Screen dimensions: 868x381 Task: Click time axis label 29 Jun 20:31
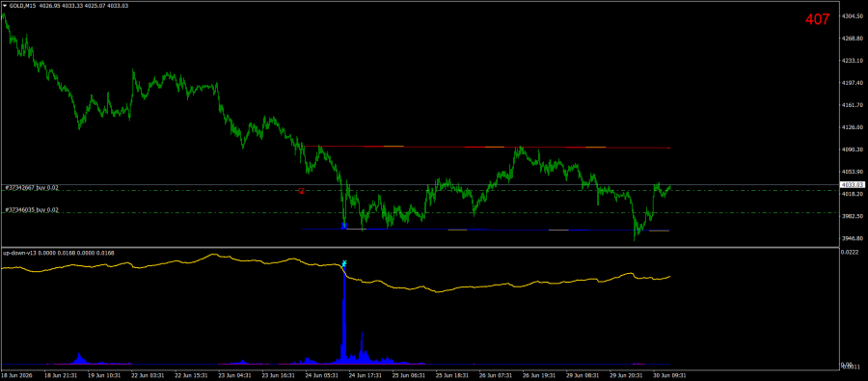pos(625,375)
